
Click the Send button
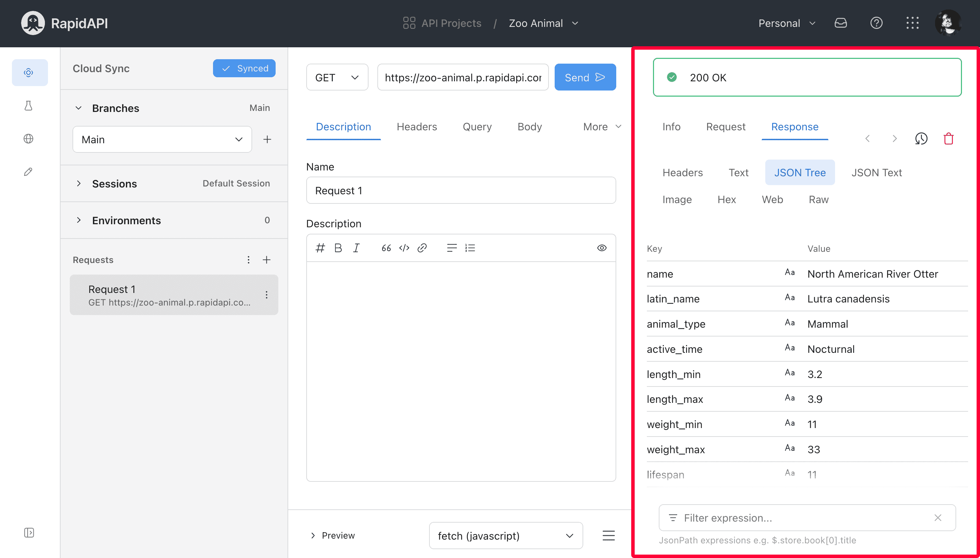click(585, 78)
